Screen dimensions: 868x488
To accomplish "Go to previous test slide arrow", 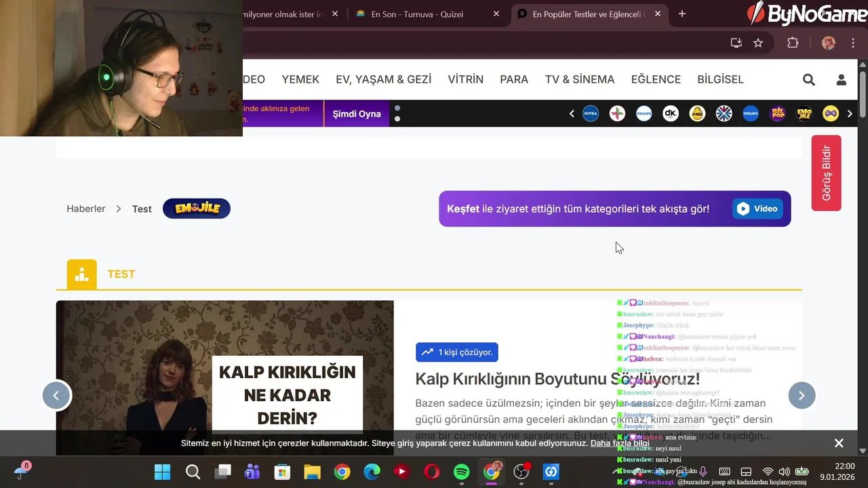I will pyautogui.click(x=56, y=395).
